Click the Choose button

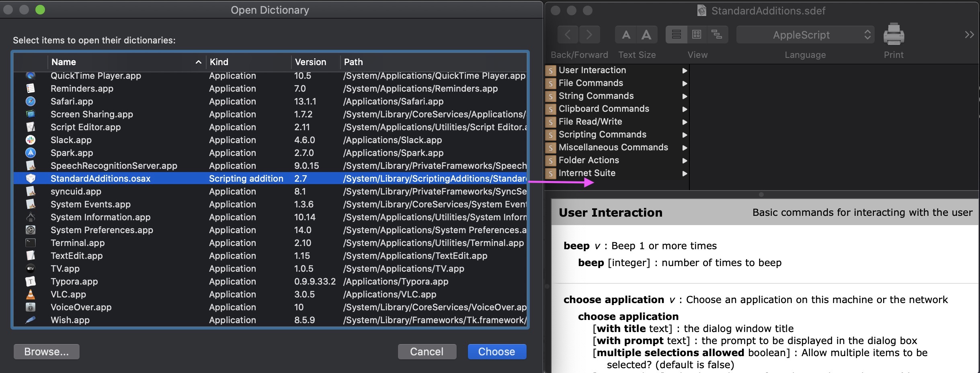[497, 352]
